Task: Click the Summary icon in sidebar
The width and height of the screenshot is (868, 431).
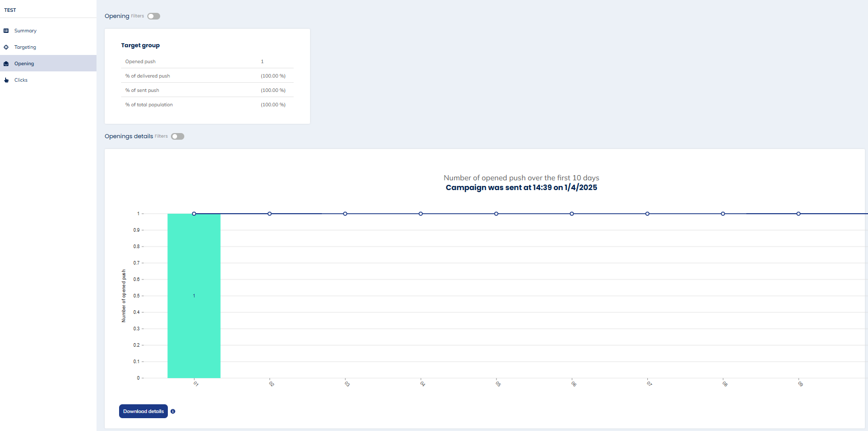Action: 6,31
